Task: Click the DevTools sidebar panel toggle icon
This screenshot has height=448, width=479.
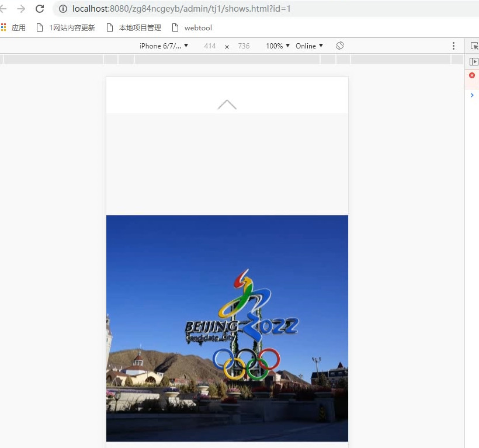Action: click(x=474, y=62)
